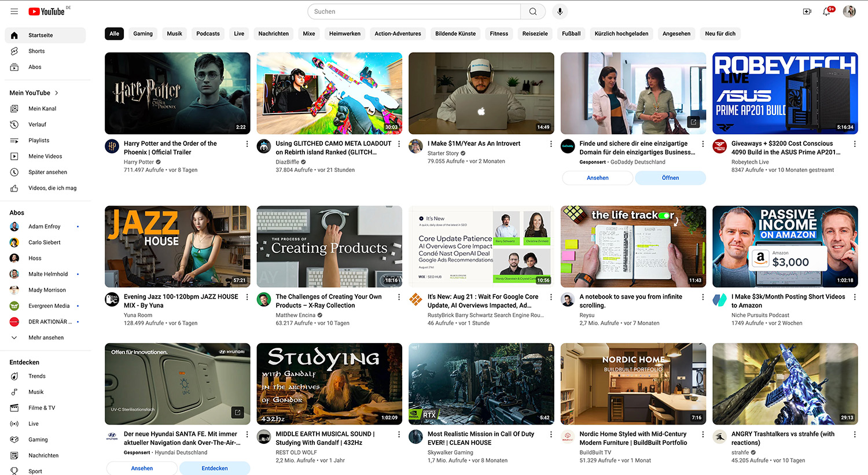Screen dimensions: 868x475
Task: Open options for notebook video
Action: point(703,297)
